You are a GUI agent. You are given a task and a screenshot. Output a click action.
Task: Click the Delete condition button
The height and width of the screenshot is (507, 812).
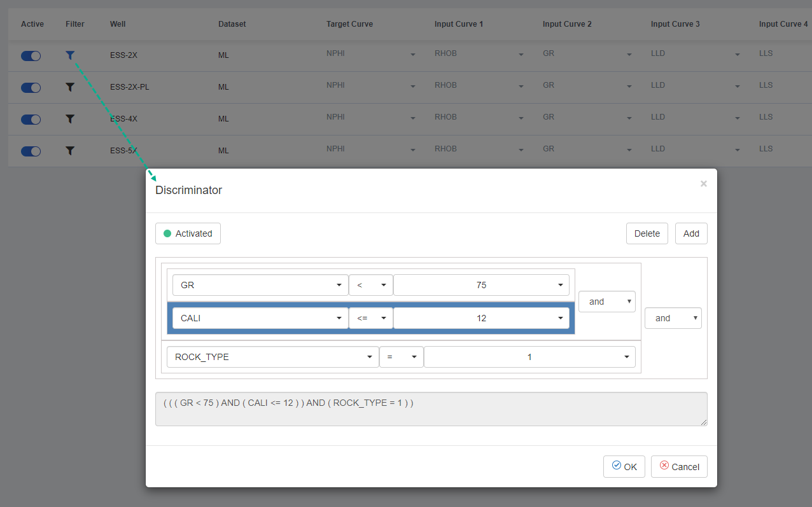647,233
